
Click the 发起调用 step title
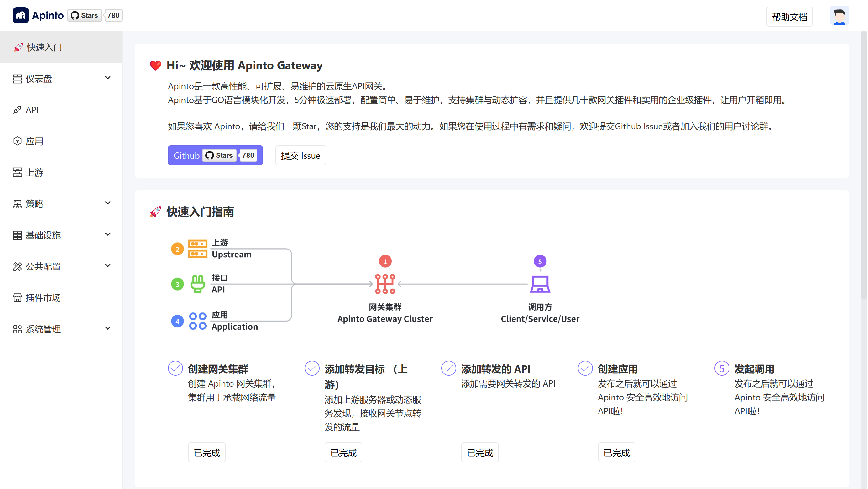coord(754,369)
